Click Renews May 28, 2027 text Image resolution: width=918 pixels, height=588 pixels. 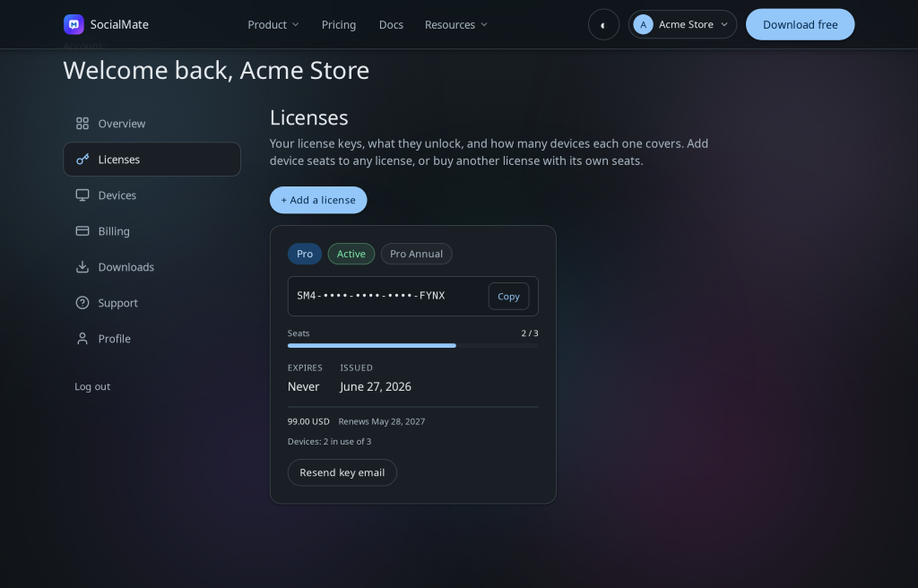pyautogui.click(x=382, y=421)
